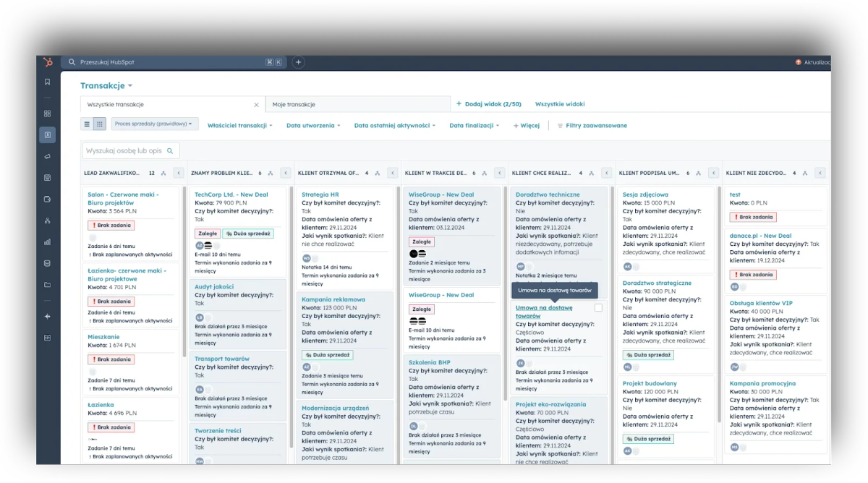The width and height of the screenshot is (868, 483).
Task: Click the automation icon of ZNAMY PROBLEM KLIE column
Action: [271, 173]
